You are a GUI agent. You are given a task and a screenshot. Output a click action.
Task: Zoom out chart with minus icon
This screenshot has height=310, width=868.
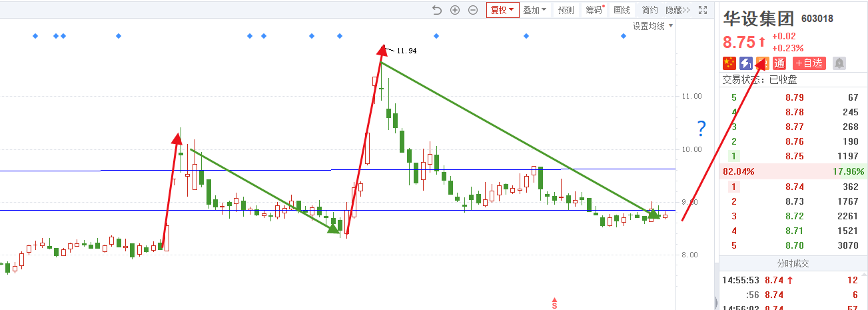click(x=473, y=10)
